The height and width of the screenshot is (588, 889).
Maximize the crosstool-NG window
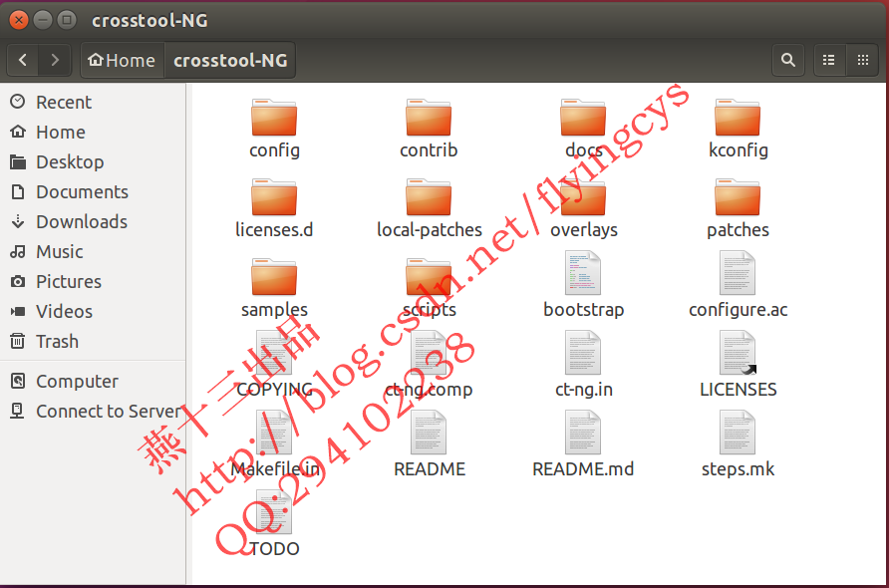pyautogui.click(x=67, y=20)
